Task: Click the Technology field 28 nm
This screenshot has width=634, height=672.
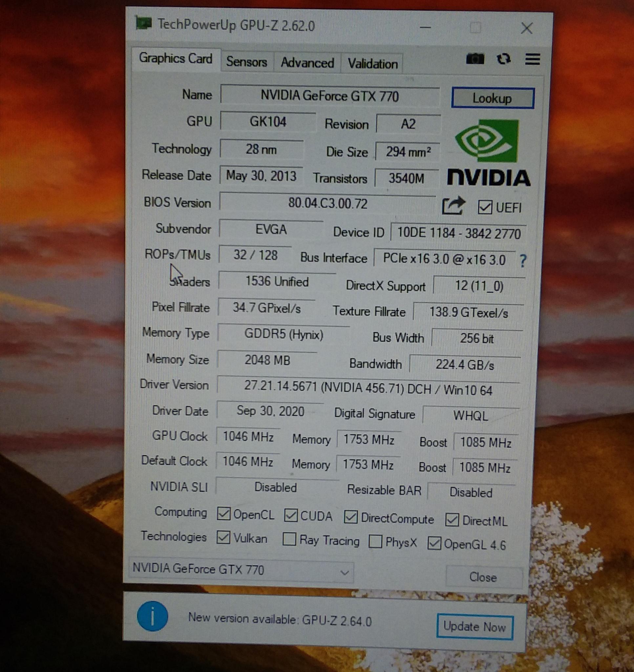Action: click(261, 149)
